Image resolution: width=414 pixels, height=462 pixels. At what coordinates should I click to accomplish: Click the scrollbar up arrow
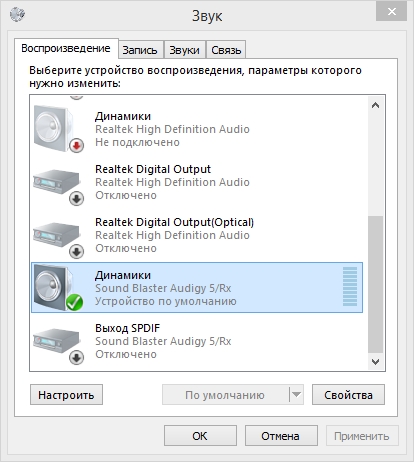375,105
